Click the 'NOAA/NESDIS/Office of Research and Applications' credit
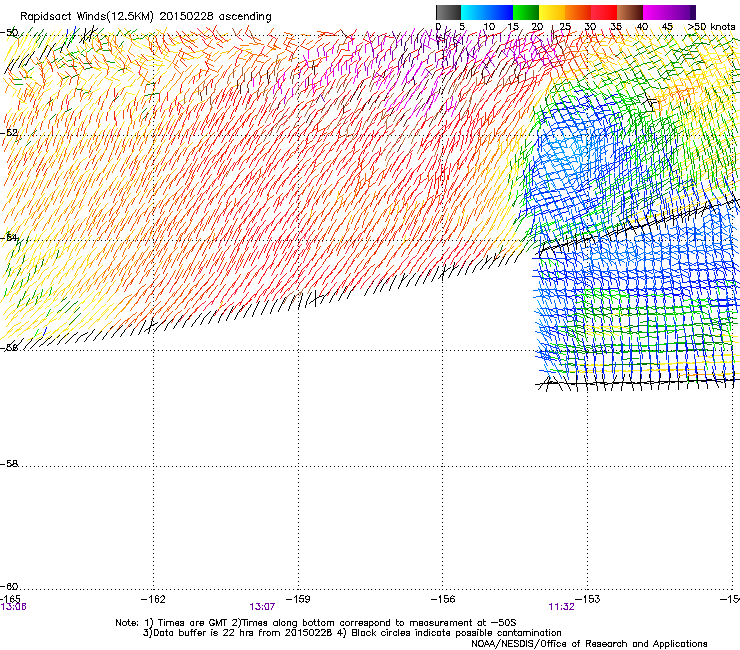 click(x=589, y=644)
